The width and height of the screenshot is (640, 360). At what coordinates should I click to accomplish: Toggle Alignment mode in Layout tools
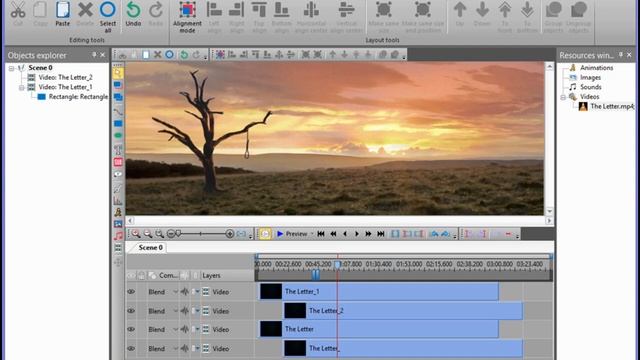(187, 10)
